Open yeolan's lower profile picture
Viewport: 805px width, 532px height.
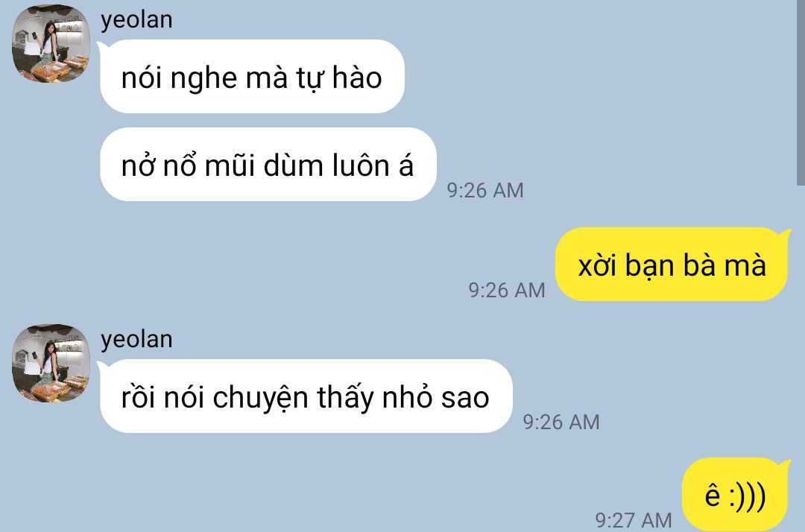(51, 363)
